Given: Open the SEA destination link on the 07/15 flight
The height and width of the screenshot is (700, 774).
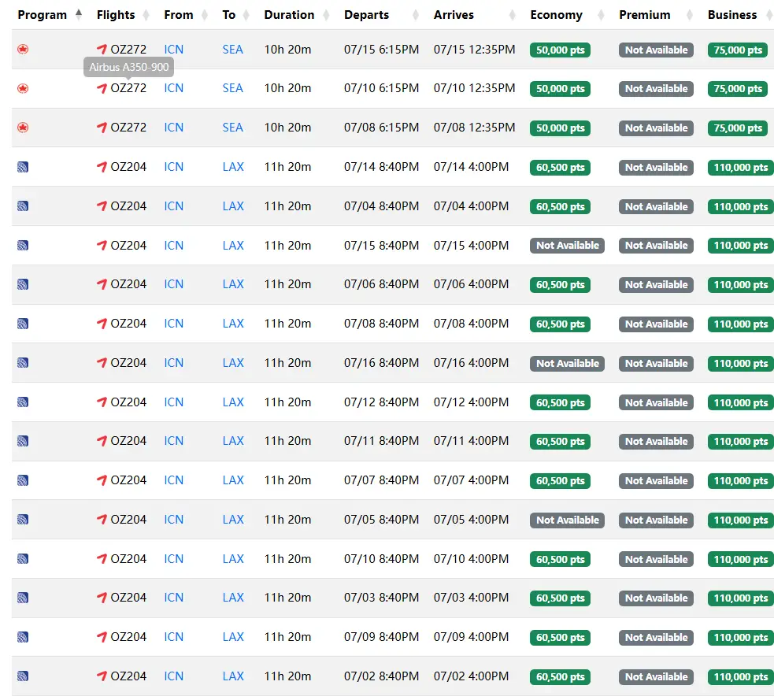Looking at the screenshot, I should pyautogui.click(x=232, y=50).
